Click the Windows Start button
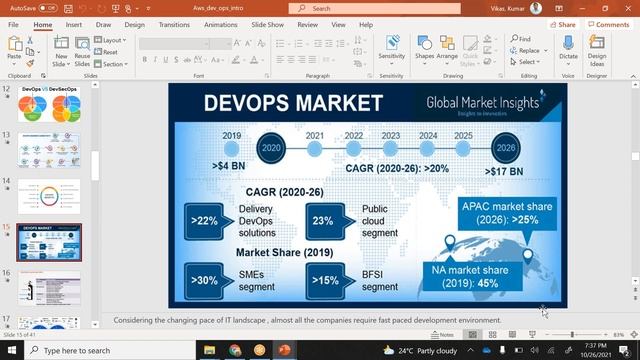Screen dimensions: 640x360 point(12,350)
